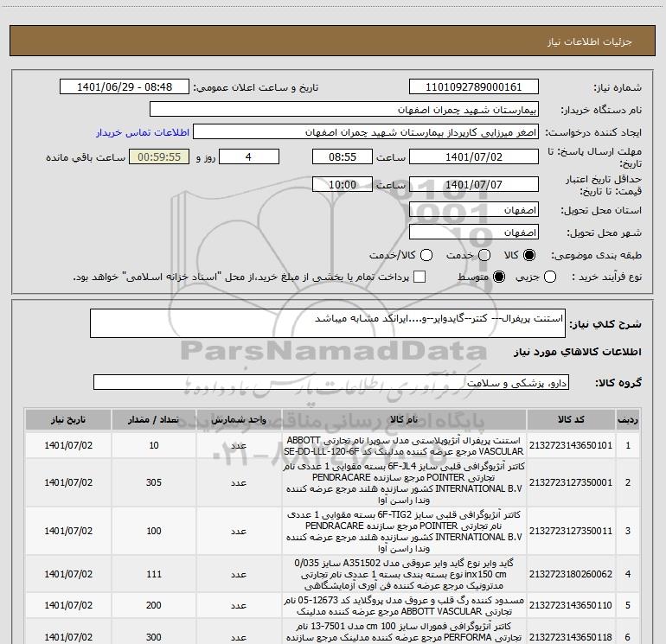666x644 pixels.
Task: Click the general need description text box
Action: pyautogui.click(x=328, y=323)
